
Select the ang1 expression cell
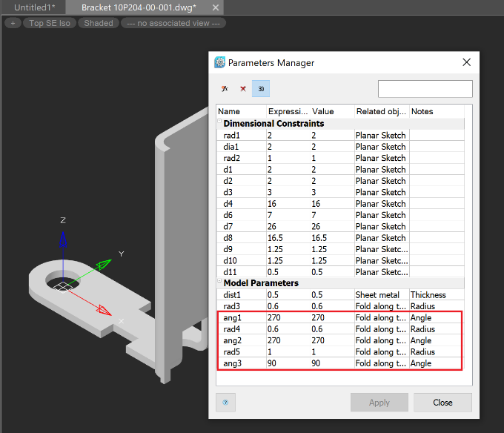click(287, 318)
